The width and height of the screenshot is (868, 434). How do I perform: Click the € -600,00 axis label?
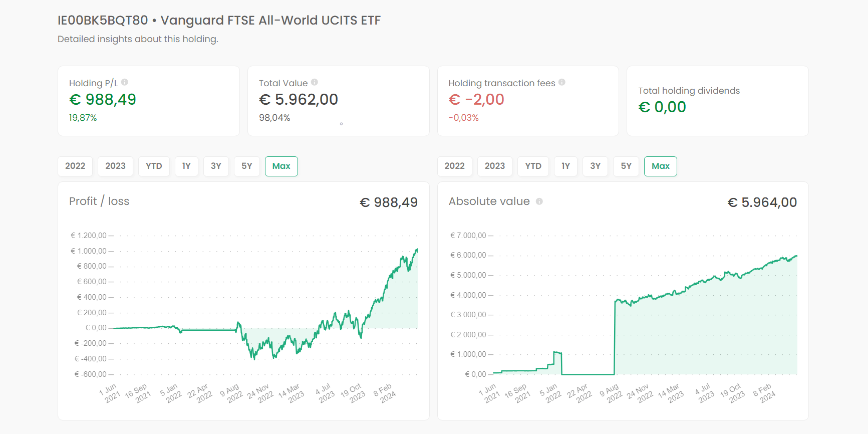coord(91,374)
